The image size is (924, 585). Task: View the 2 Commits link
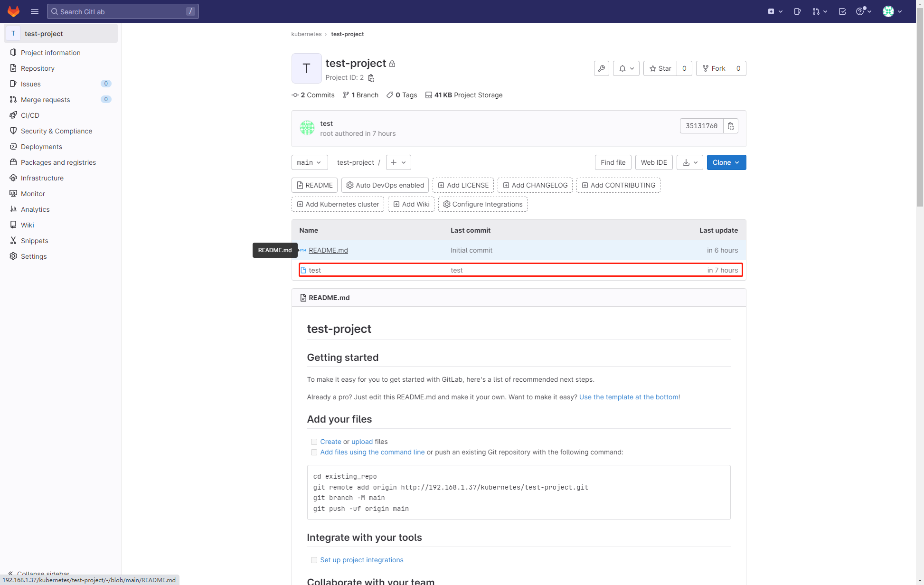pos(313,95)
